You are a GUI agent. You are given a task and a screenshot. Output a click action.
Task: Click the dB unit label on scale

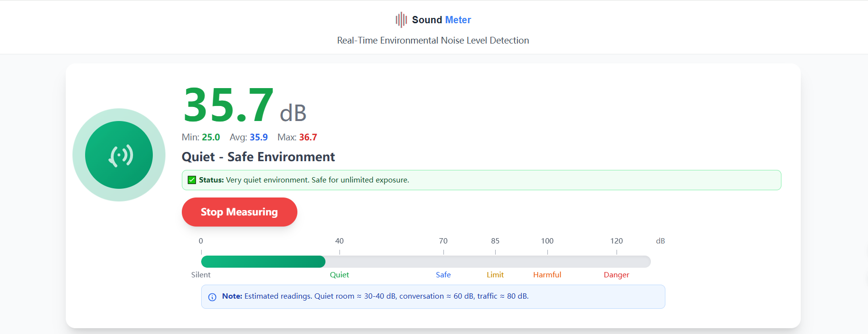tap(661, 241)
